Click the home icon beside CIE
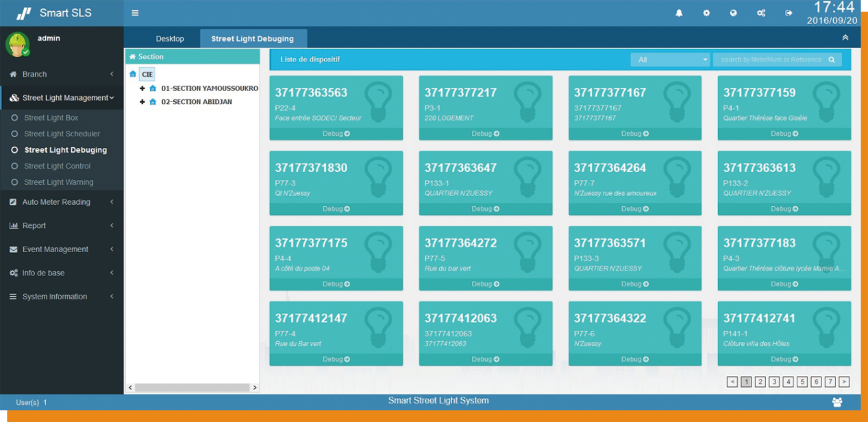 click(133, 74)
